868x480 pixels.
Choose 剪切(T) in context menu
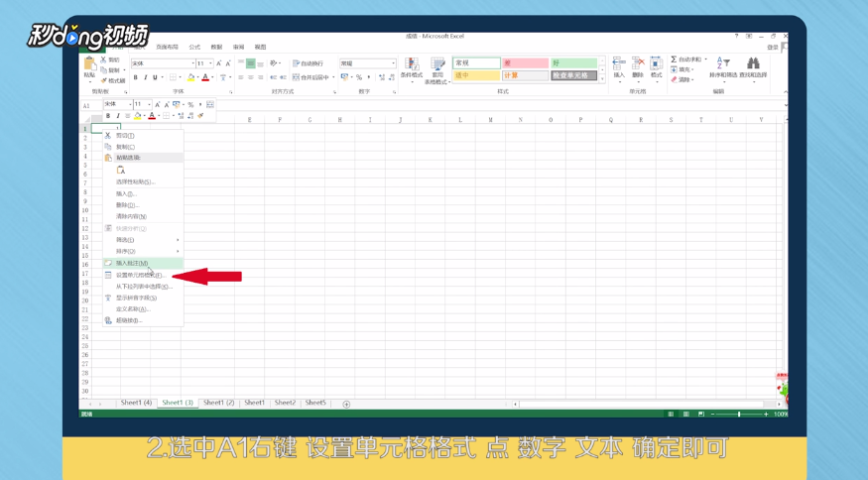tap(143, 136)
